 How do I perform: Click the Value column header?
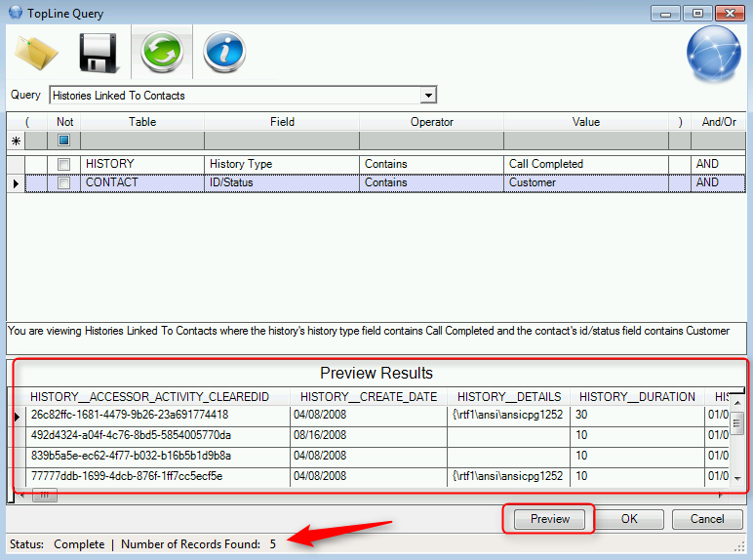(x=586, y=122)
